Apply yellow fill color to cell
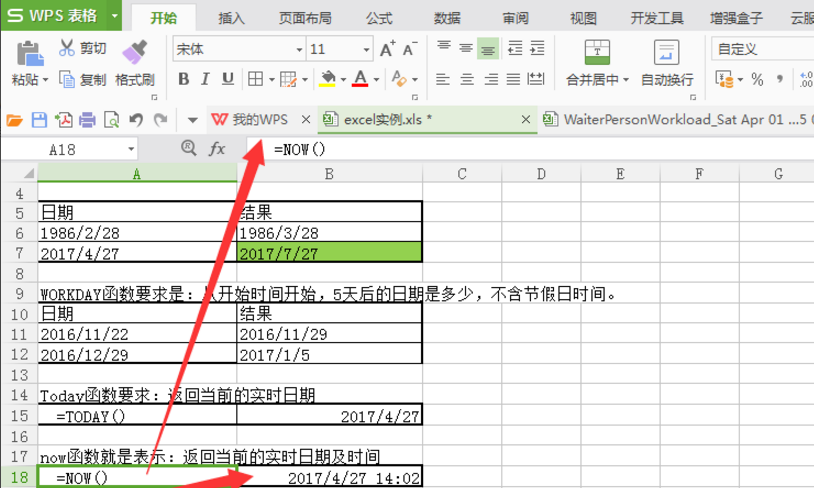The height and width of the screenshot is (488, 814). pos(328,79)
